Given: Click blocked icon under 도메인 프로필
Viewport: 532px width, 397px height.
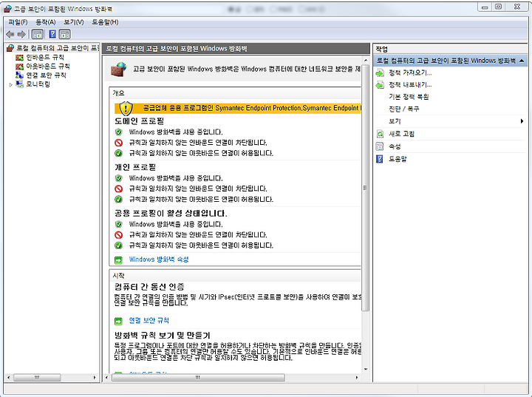Looking at the screenshot, I should click(x=118, y=143).
